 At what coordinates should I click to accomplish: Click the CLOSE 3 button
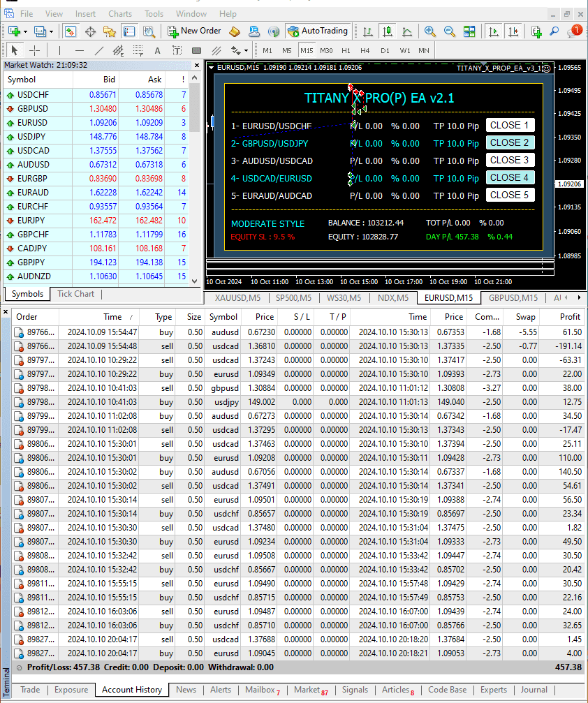tap(510, 161)
